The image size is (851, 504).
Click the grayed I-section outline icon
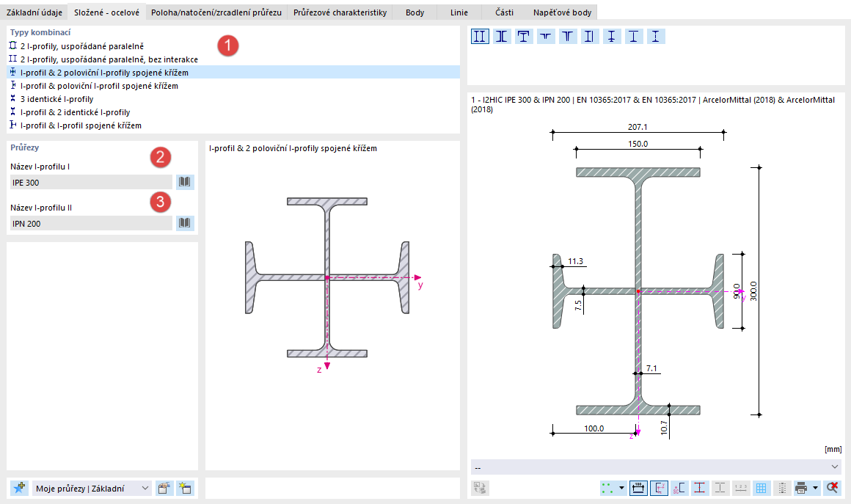(x=720, y=488)
